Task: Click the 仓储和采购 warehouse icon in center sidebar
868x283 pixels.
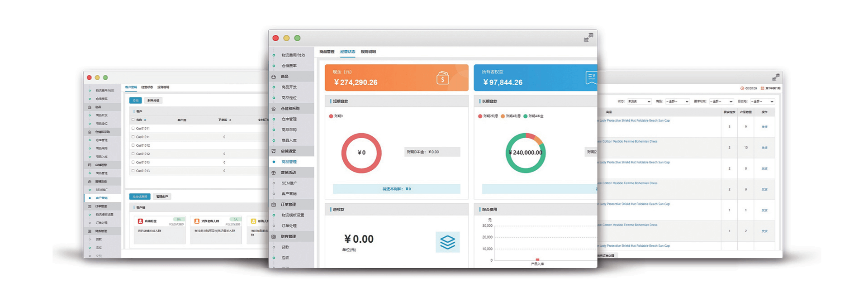Action: tap(274, 109)
